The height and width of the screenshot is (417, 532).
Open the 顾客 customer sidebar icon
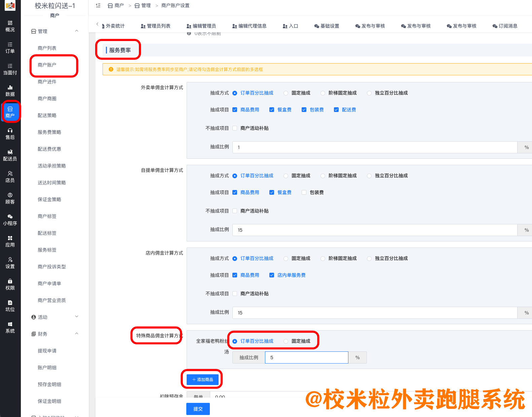click(10, 198)
